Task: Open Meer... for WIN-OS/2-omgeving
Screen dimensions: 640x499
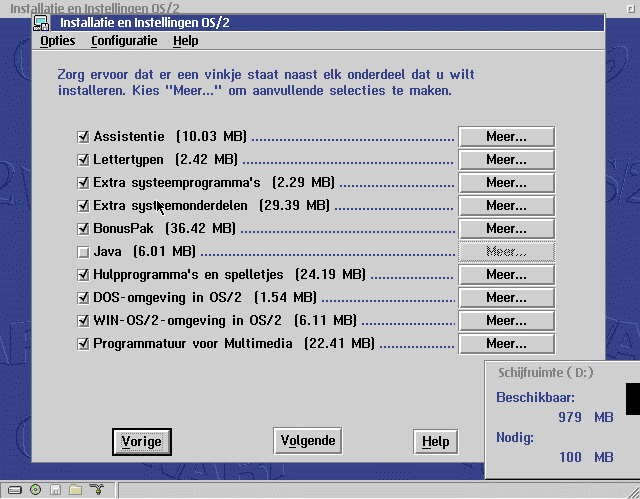Action: pyautogui.click(x=507, y=321)
